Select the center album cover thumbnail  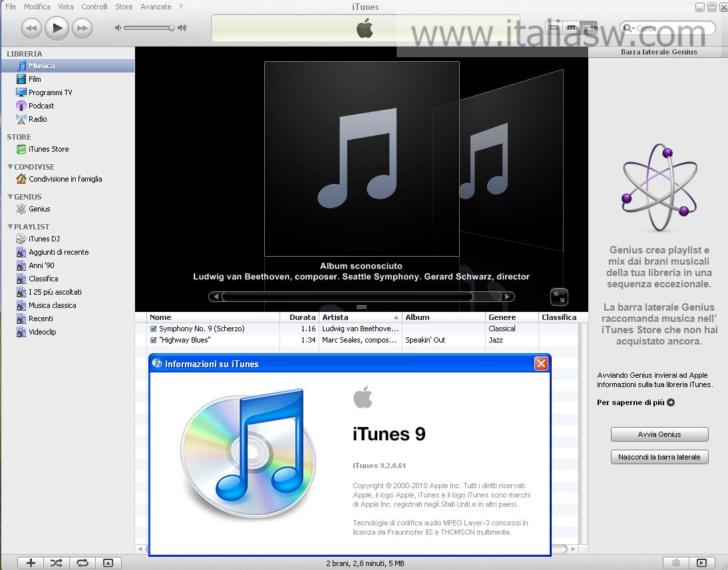(x=362, y=159)
